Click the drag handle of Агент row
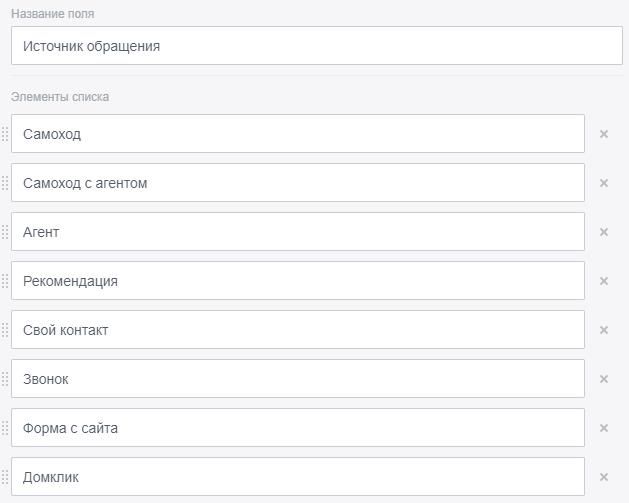This screenshot has width=629, height=503. pos(5,232)
